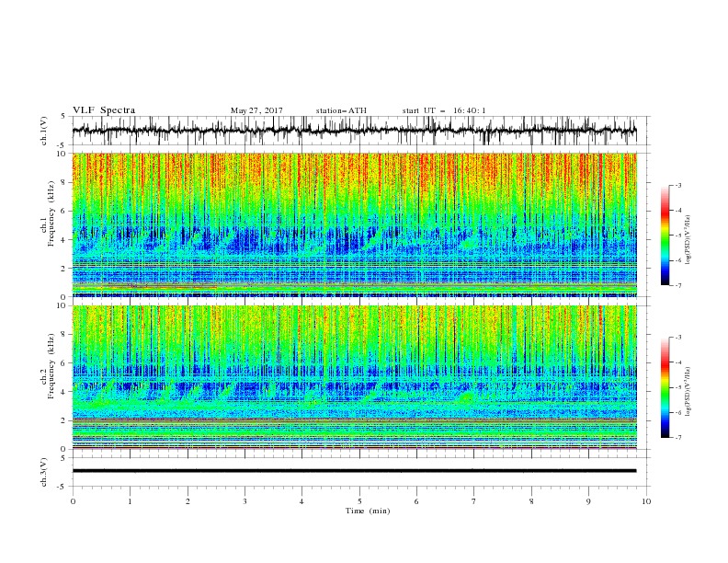
Task: Click the "-7" tick on ch.2 colorbar
Action: tap(678, 438)
